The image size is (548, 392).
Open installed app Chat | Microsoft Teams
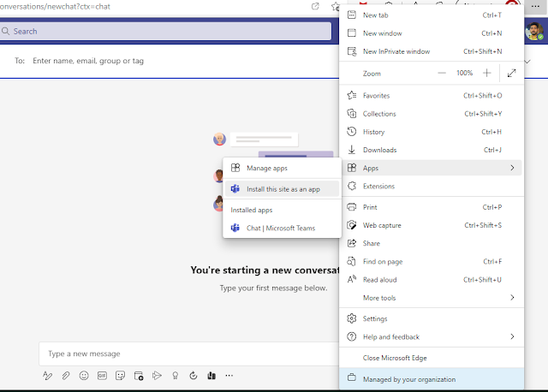point(282,229)
